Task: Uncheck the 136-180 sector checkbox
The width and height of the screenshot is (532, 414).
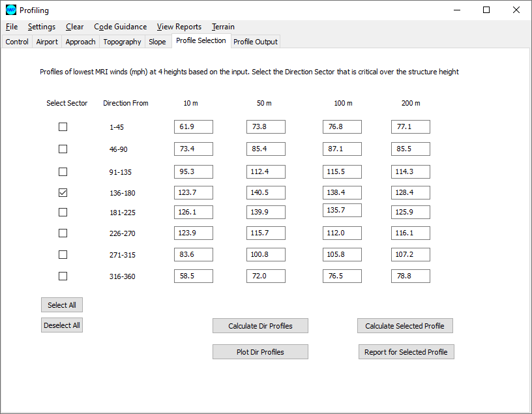Action: tap(63, 193)
